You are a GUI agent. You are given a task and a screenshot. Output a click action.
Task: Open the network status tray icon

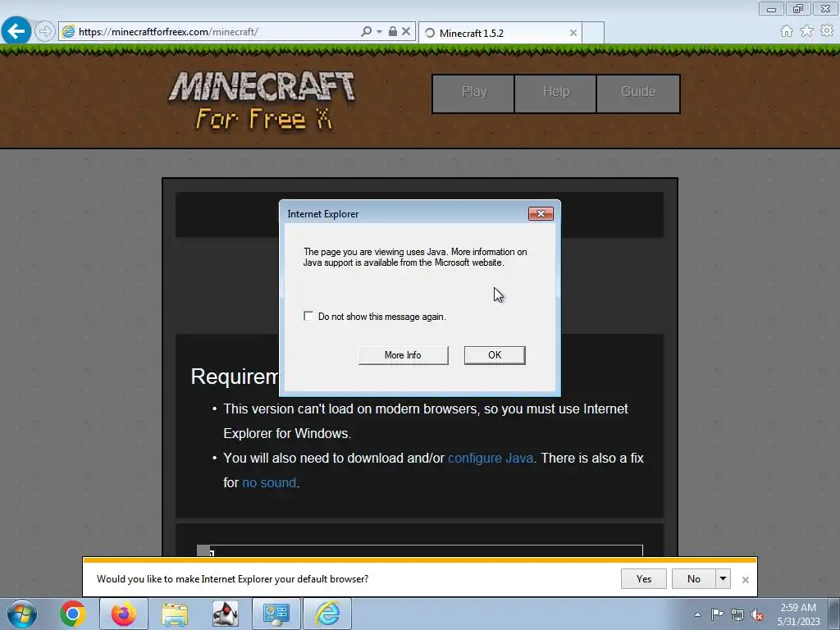(x=737, y=614)
